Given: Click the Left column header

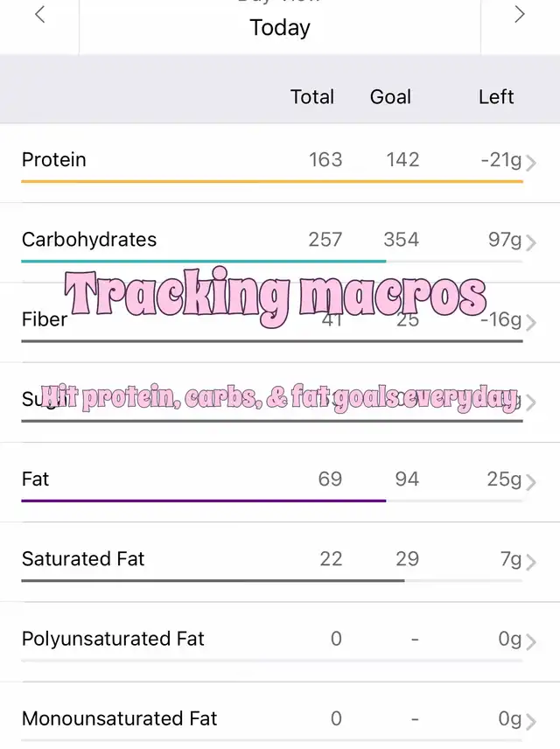Looking at the screenshot, I should coord(496,97).
